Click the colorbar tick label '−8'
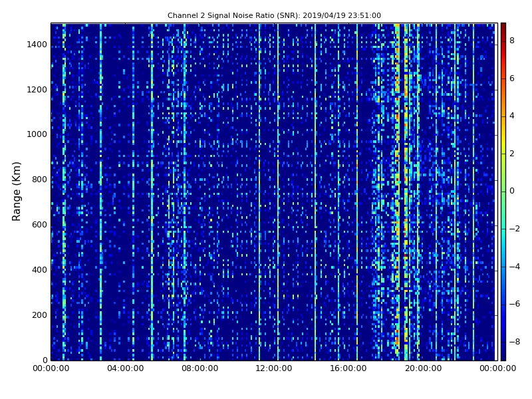The image size is (532, 399). [515, 342]
